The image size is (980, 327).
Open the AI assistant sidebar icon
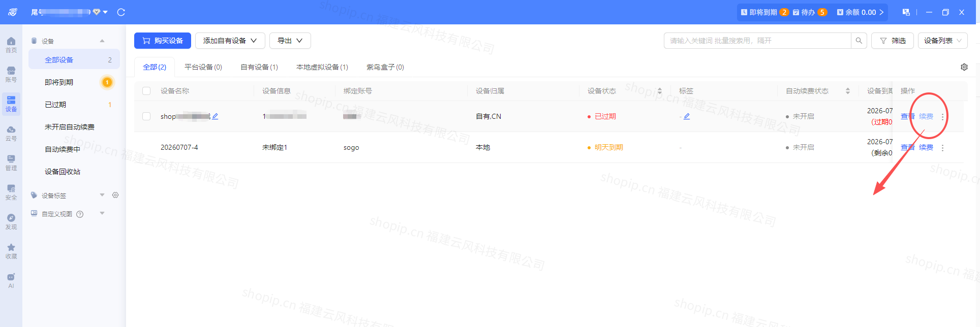coord(11,280)
